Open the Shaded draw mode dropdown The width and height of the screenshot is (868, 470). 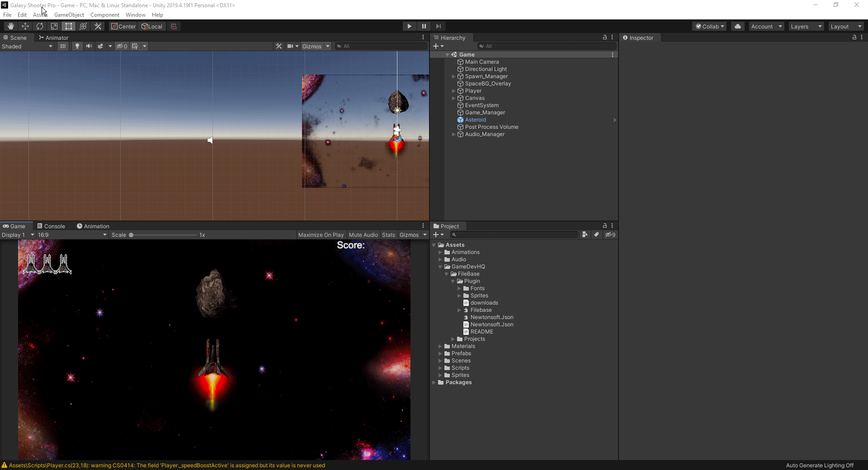point(27,46)
